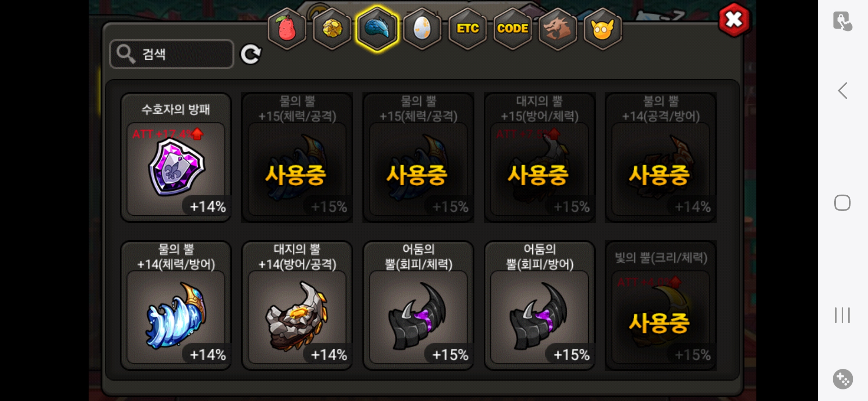Select 대지의 뿔 +14(방어/공격) item
868x401 pixels.
pyautogui.click(x=297, y=306)
